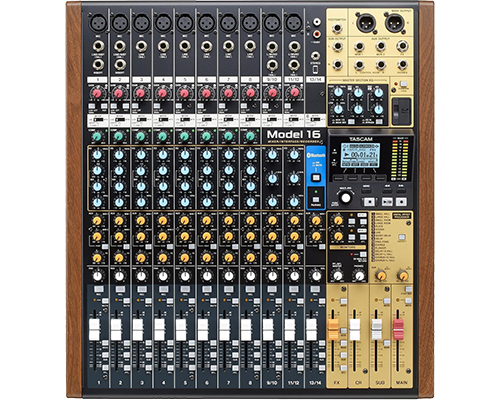Click channel 3 HIGH EQ knob

point(141,155)
